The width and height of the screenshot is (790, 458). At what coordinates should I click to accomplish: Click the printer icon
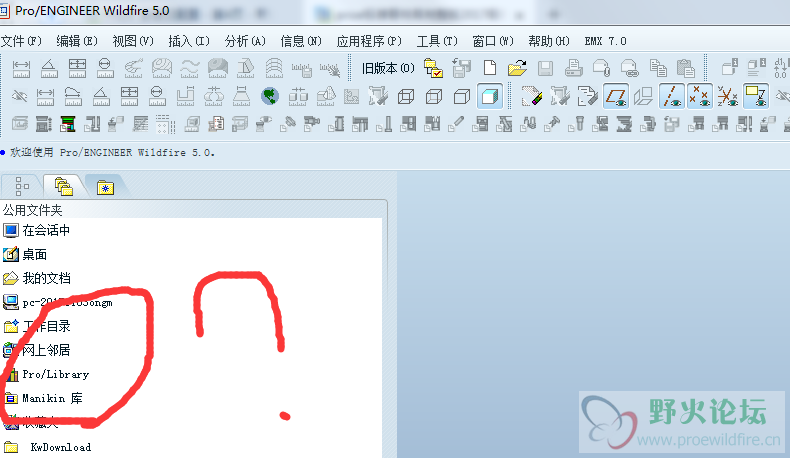tap(573, 68)
